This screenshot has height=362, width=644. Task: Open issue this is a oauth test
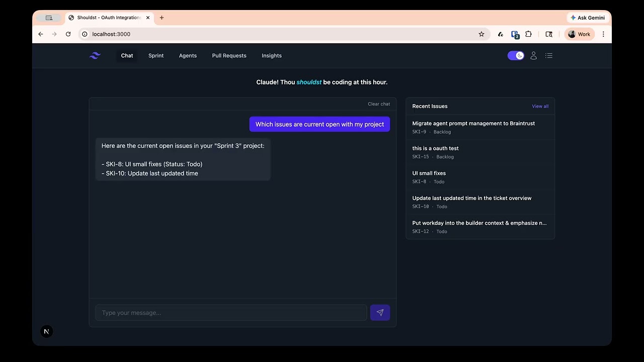tap(480, 152)
